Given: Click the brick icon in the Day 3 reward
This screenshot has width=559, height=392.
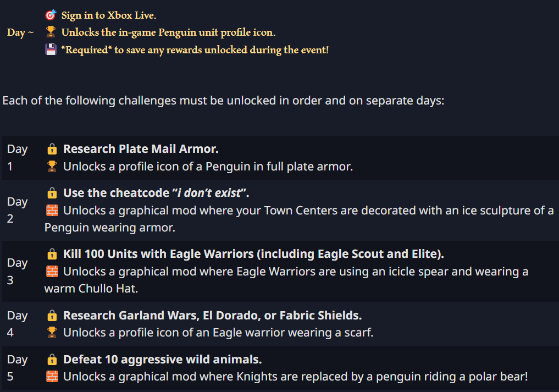Looking at the screenshot, I should [x=52, y=271].
